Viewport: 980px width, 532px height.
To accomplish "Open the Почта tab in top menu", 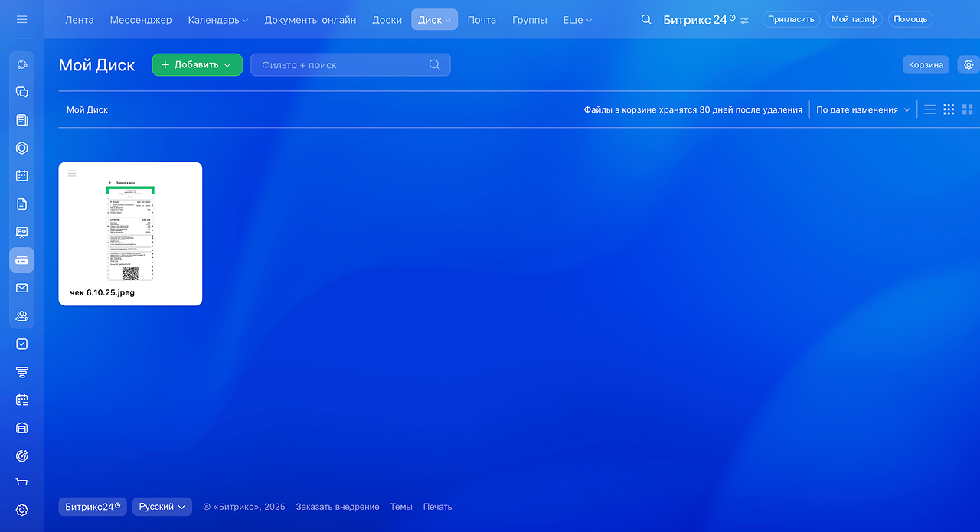I will click(482, 20).
